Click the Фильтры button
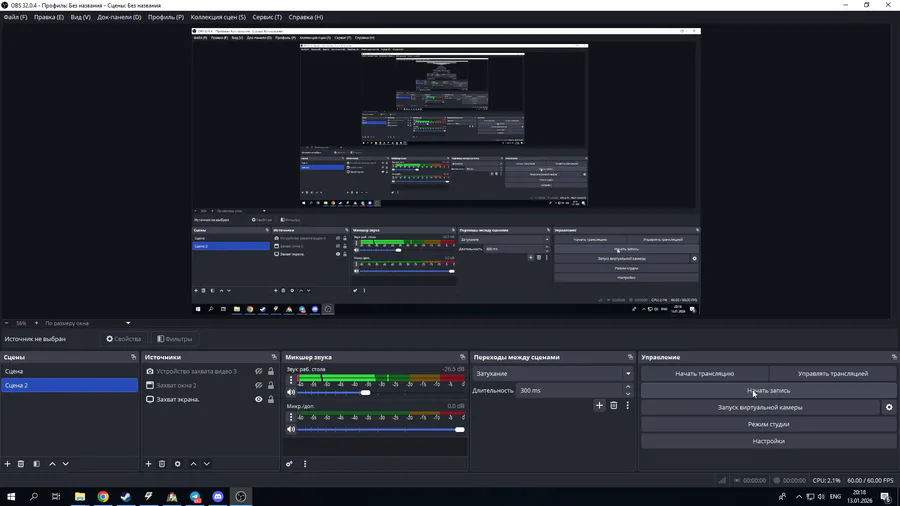900x506 pixels. (175, 339)
